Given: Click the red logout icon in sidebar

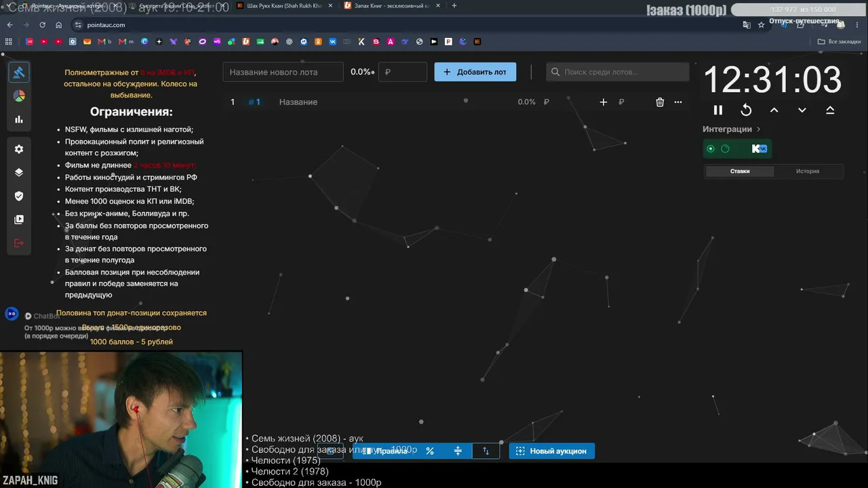Looking at the screenshot, I should point(19,243).
